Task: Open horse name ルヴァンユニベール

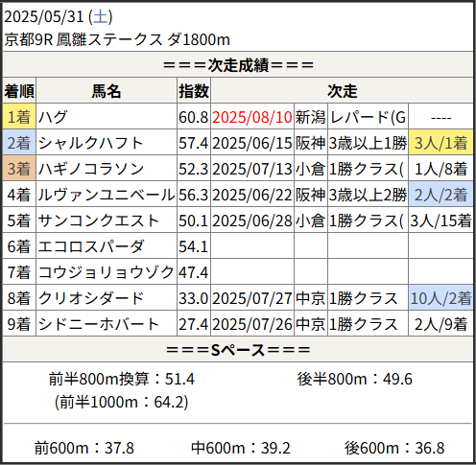Action: click(107, 195)
